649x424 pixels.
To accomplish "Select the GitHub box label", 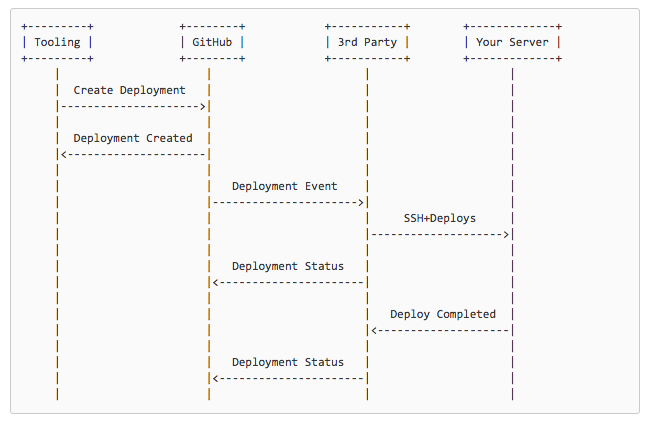I will tap(212, 42).
